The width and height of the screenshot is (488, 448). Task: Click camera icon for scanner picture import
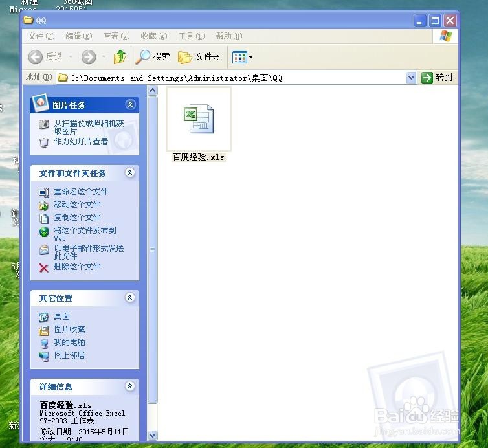point(44,124)
